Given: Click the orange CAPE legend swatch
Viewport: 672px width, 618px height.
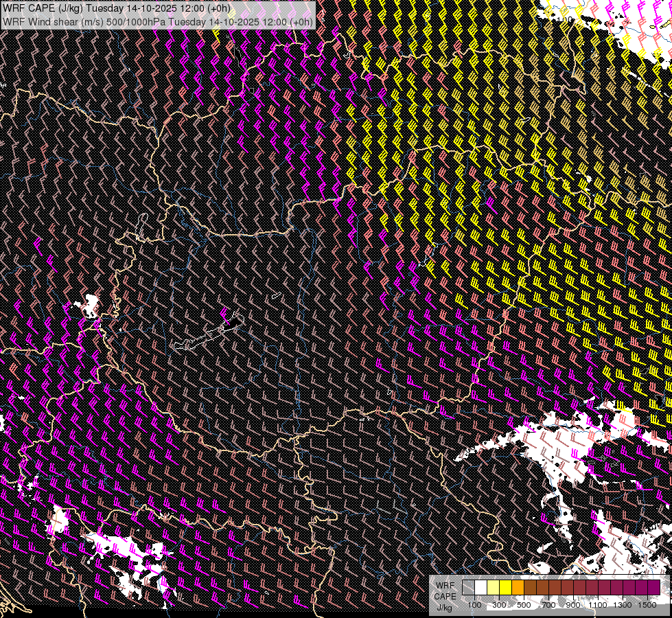Looking at the screenshot, I should [518, 588].
